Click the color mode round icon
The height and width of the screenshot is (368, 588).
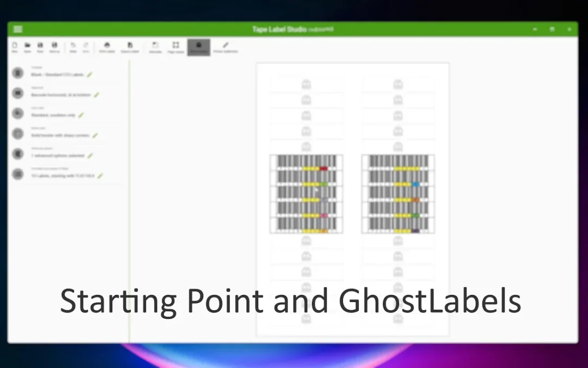click(x=17, y=113)
